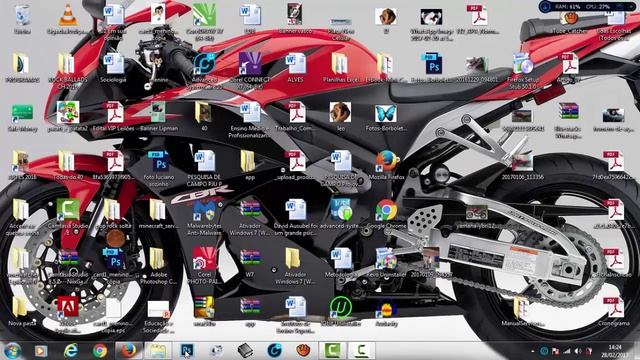
Task: Open the Nova pasta folder
Action: click(20, 307)
